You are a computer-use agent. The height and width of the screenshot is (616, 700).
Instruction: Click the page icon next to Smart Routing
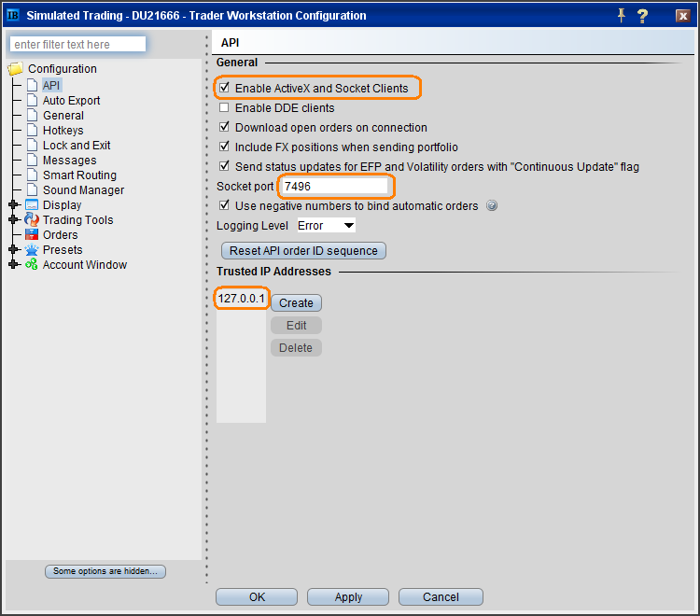coord(32,175)
